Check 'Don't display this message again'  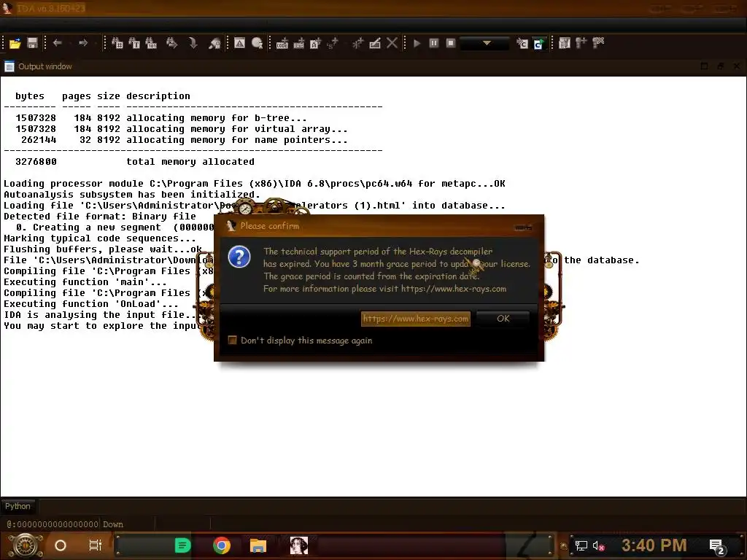[233, 340]
